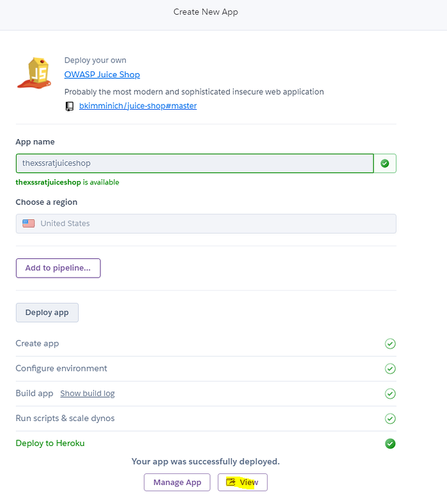The width and height of the screenshot is (447, 504).
Task: Open bkimminich/juice-shop#master repository link
Action: 138,106
